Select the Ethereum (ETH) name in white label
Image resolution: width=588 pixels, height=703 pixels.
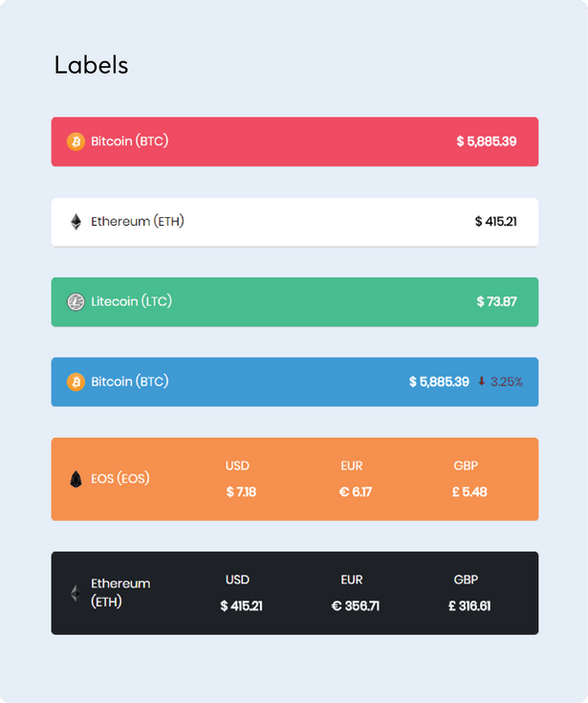[x=138, y=222]
